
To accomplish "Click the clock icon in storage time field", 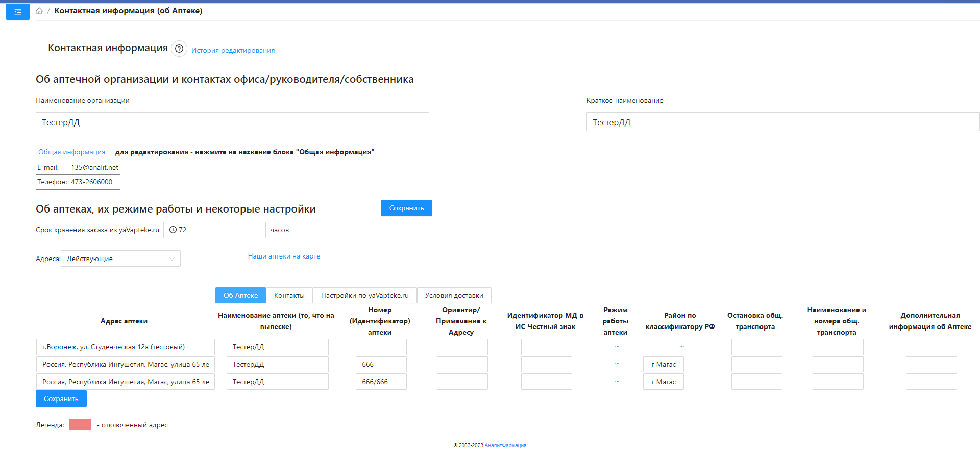I will pos(173,230).
